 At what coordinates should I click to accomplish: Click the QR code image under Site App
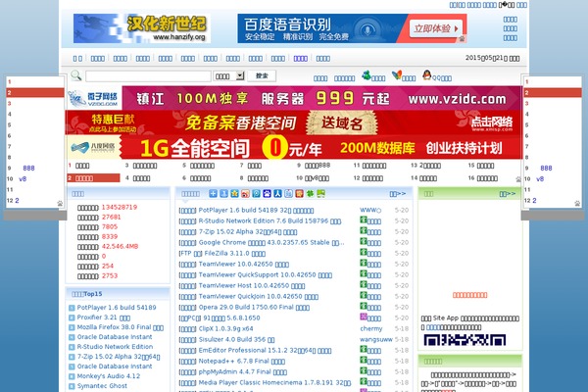tap(465, 340)
